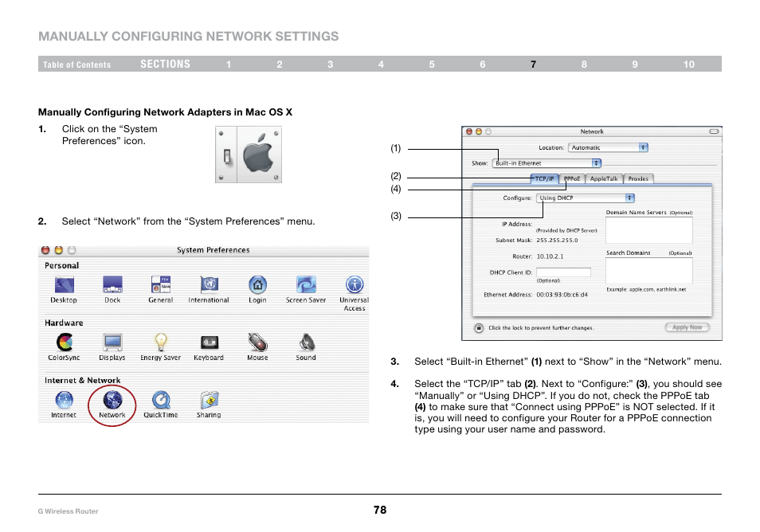Image resolution: width=760 pixels, height=532 pixels.
Task: Open the Show dropdown with Built-in Ethernet
Action: tap(546, 163)
